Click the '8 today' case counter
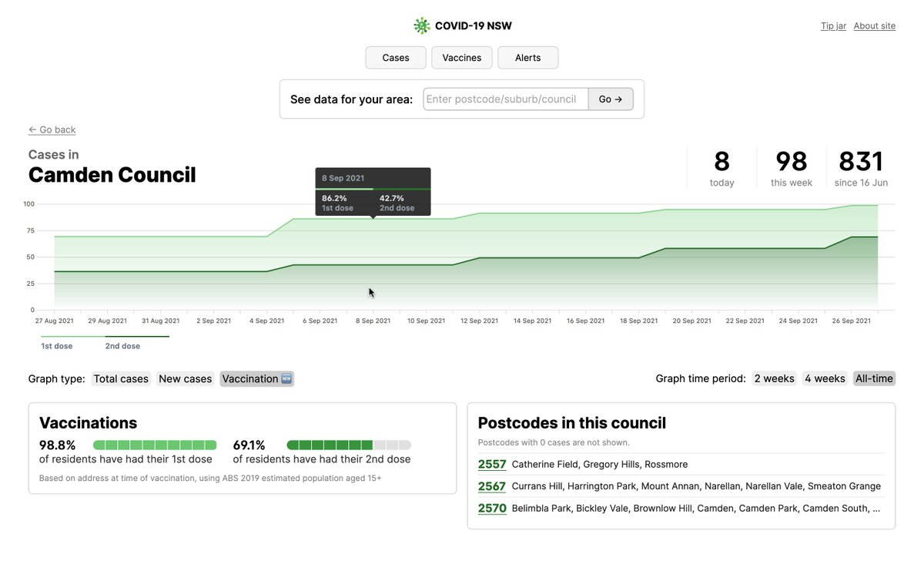Viewport: 924px width, 578px height. [721, 167]
